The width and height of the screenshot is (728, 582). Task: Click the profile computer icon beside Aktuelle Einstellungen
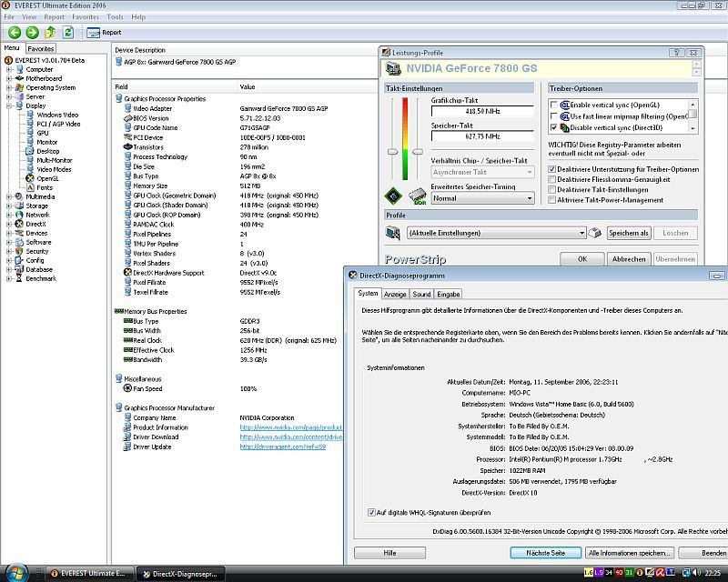point(393,233)
